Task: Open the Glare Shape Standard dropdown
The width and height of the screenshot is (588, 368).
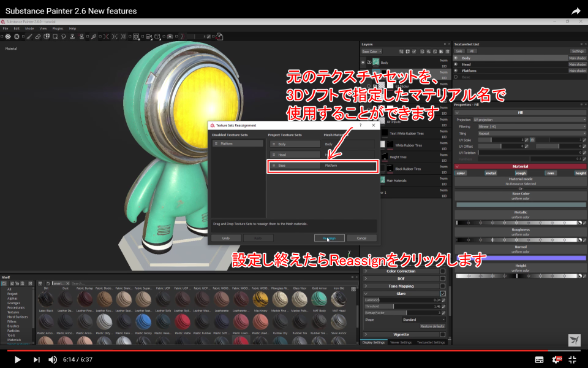Action: click(x=423, y=320)
